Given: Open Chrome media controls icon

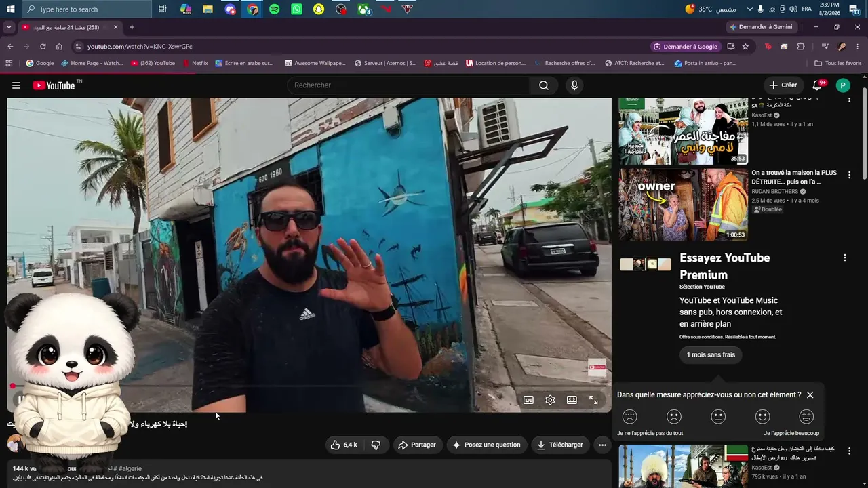Looking at the screenshot, I should (x=825, y=47).
